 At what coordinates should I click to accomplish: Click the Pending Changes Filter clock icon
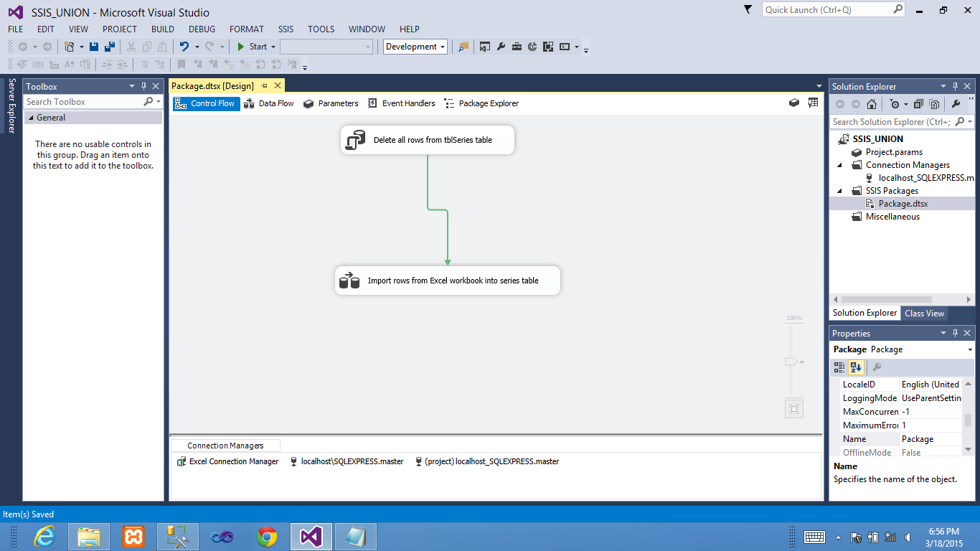(894, 104)
